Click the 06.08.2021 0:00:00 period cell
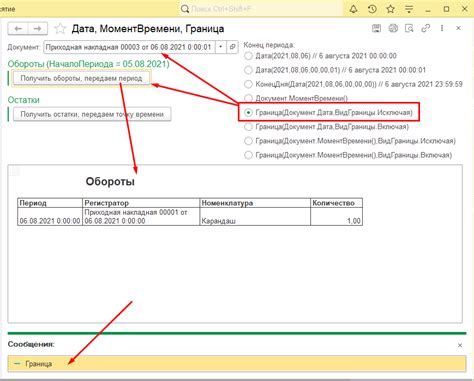The height and width of the screenshot is (381, 474). coord(50,217)
